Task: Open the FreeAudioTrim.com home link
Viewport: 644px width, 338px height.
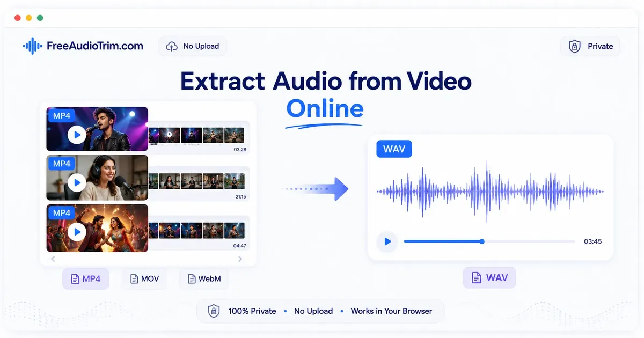Action: [x=83, y=46]
